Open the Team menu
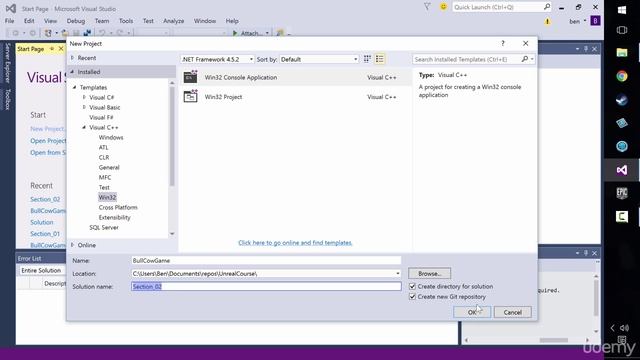The width and height of the screenshot is (640, 360). click(102, 21)
